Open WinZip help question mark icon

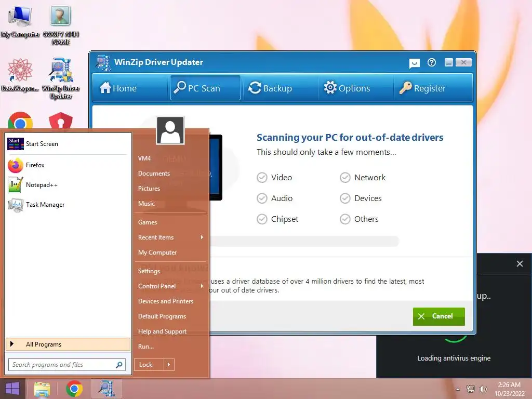pyautogui.click(x=432, y=62)
